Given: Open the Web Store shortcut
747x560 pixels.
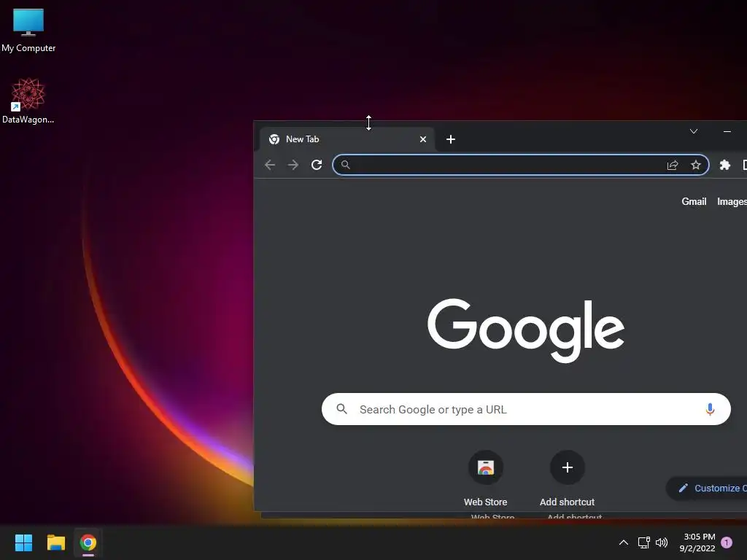Looking at the screenshot, I should pos(485,478).
